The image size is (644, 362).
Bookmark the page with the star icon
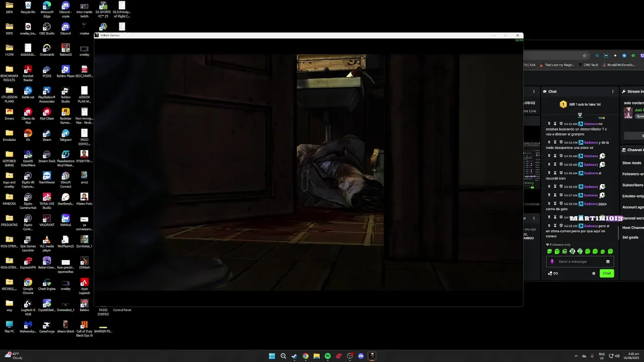(584, 56)
